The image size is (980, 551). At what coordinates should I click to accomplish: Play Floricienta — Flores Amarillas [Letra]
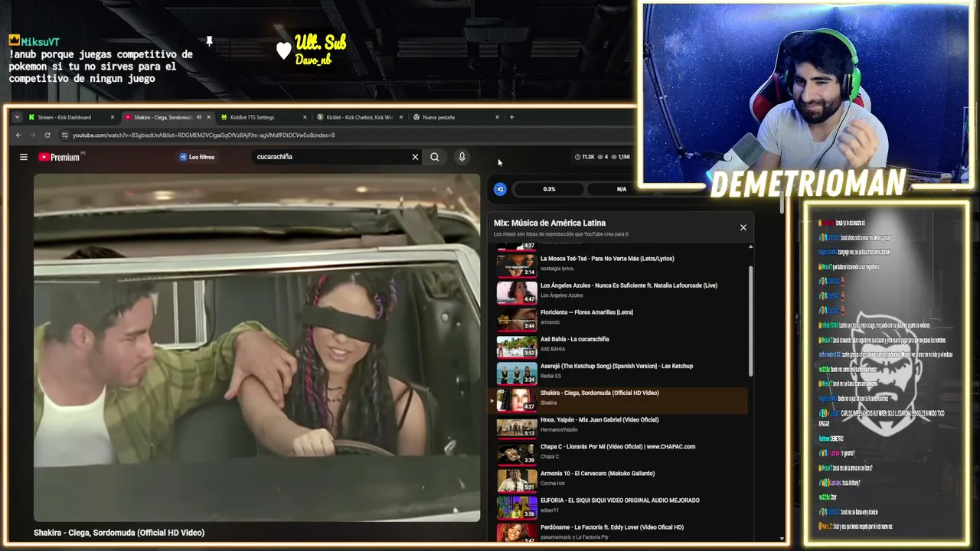coord(586,312)
